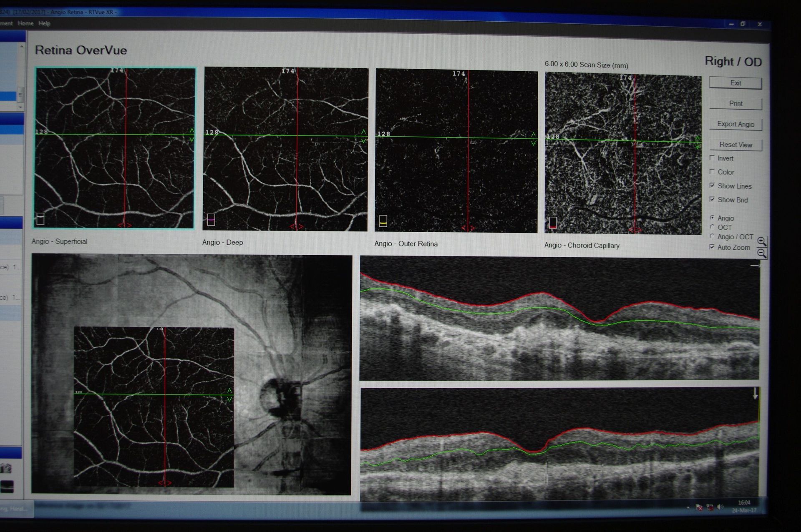Screen dimensions: 801x532
Task: Uncheck the Show Lines checkbox
Action: (712, 186)
